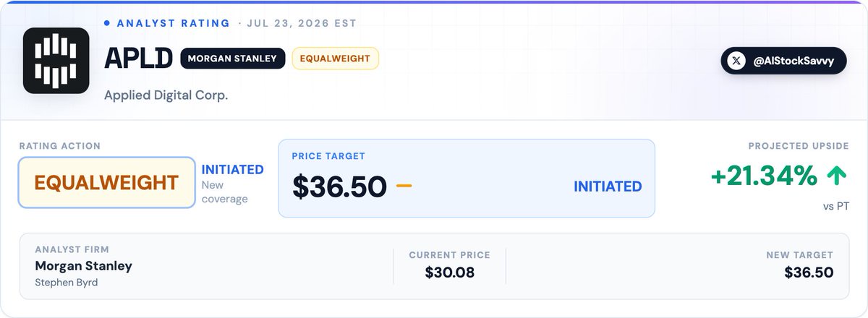Click analyst name Stephen Byrd
Screen dimensions: 868x318
click(67, 283)
